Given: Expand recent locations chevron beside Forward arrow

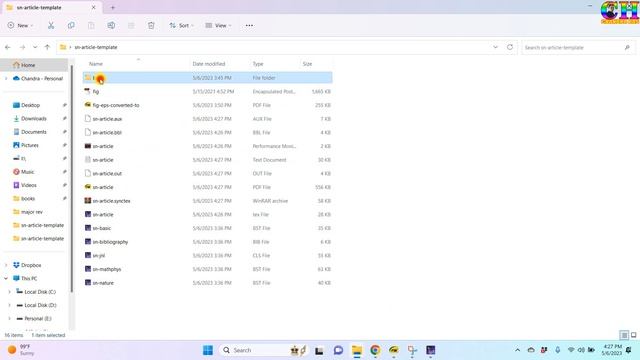Looking at the screenshot, I should (x=35, y=47).
